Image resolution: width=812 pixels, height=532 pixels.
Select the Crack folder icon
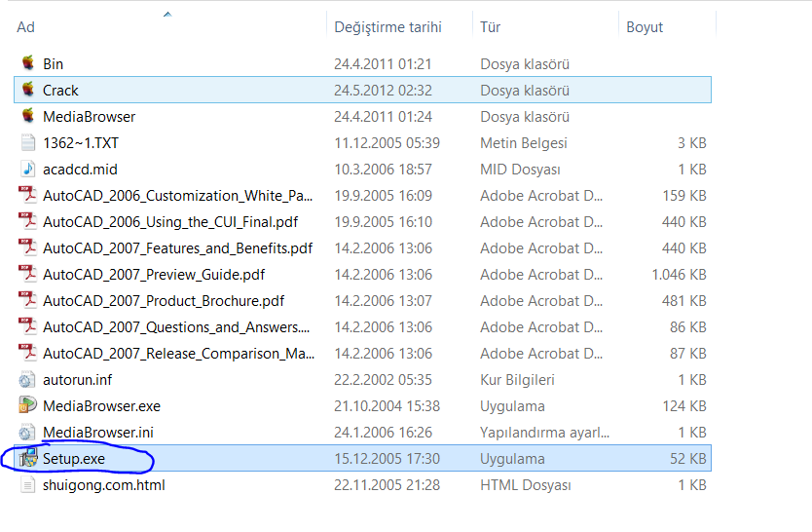[x=28, y=90]
